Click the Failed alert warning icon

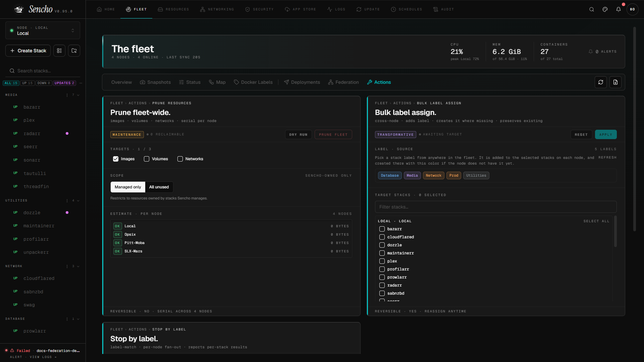tap(12, 351)
